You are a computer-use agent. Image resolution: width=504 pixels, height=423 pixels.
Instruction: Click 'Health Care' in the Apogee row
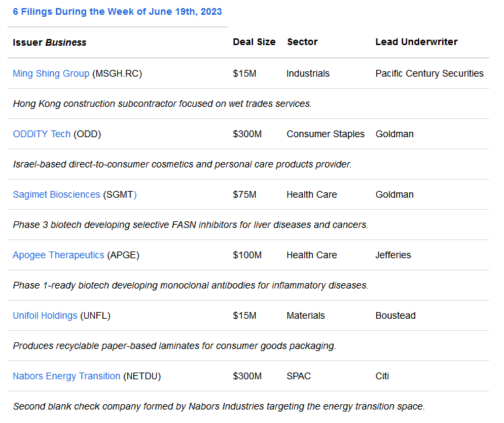(x=312, y=255)
